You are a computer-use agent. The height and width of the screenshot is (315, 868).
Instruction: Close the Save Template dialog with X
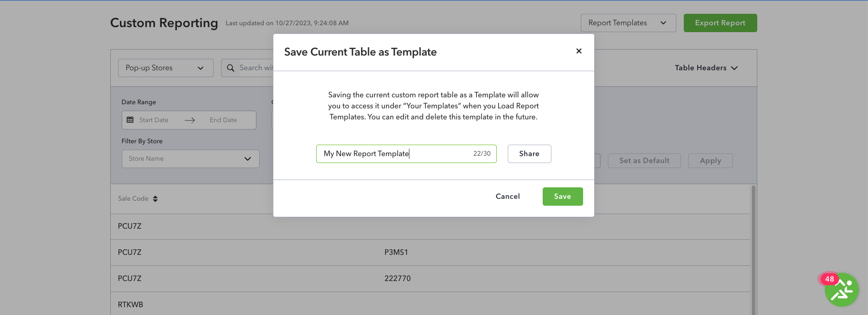click(x=579, y=51)
